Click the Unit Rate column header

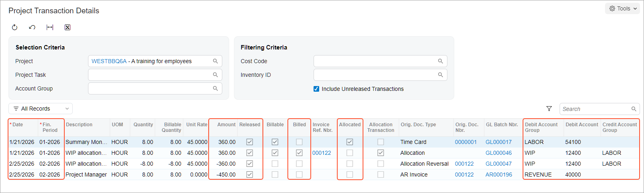pyautogui.click(x=197, y=127)
